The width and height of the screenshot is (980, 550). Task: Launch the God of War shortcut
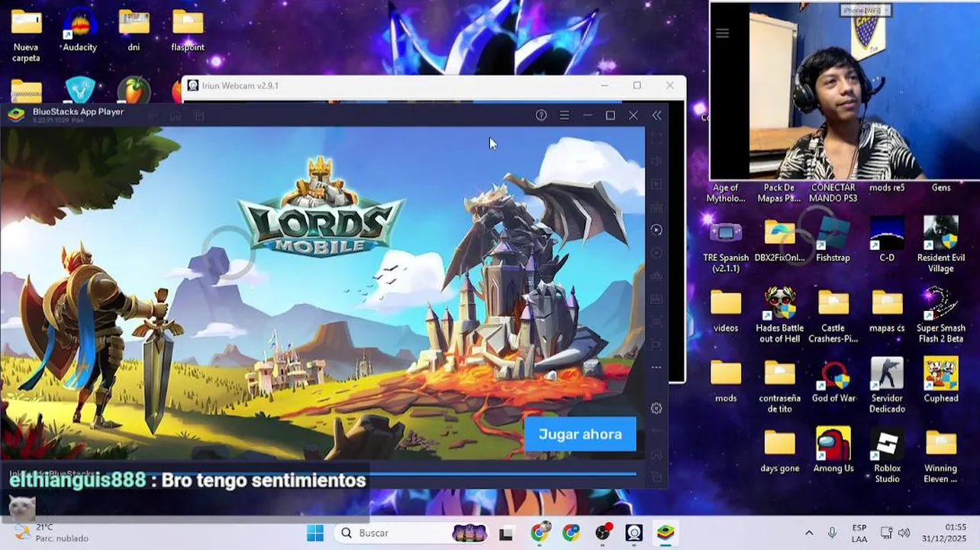pos(833,380)
